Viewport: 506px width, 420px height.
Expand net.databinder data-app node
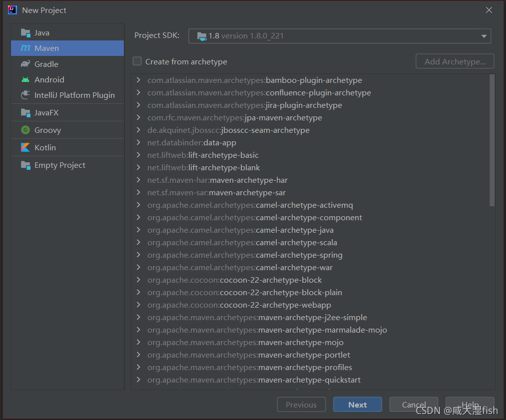click(138, 142)
